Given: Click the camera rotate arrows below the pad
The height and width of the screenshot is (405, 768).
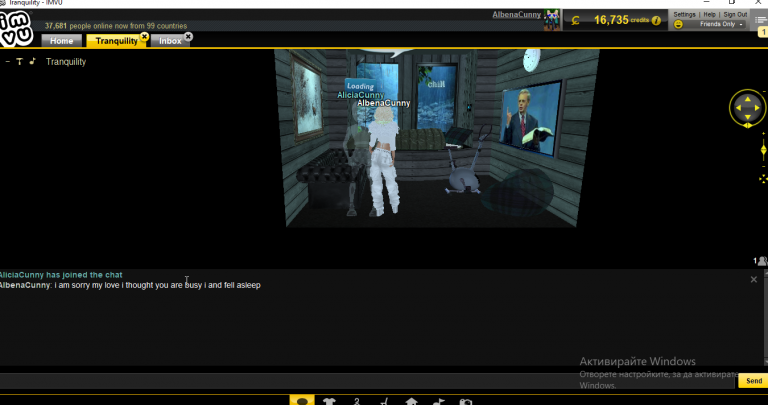Looking at the screenshot, I should click(x=747, y=126).
